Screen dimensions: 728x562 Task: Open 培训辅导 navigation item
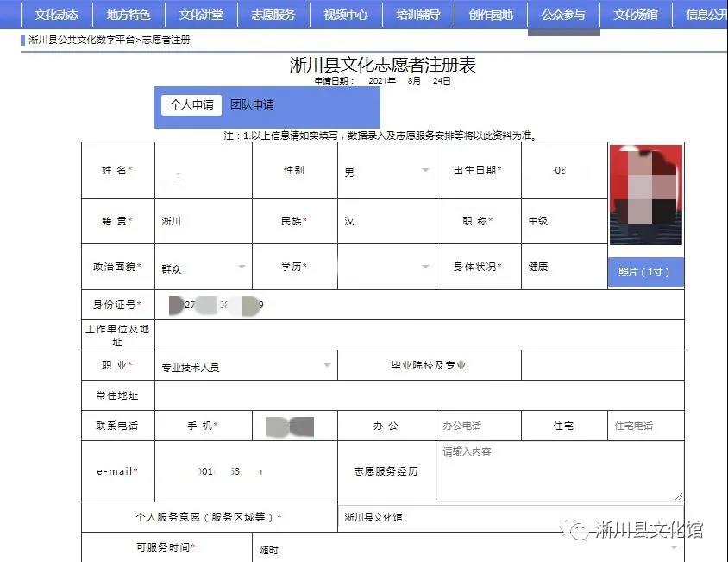coord(418,15)
